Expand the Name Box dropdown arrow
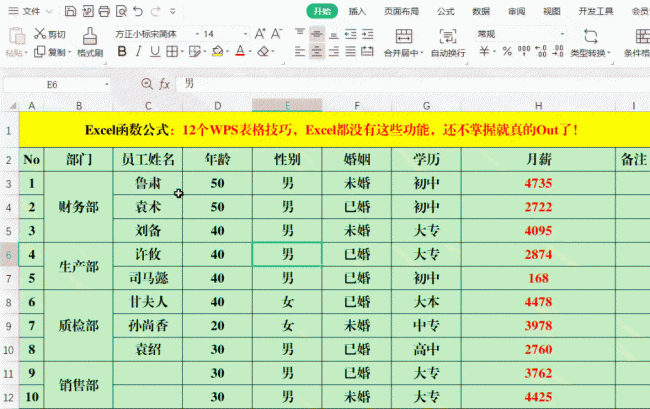This screenshot has width=650, height=409. click(x=107, y=85)
